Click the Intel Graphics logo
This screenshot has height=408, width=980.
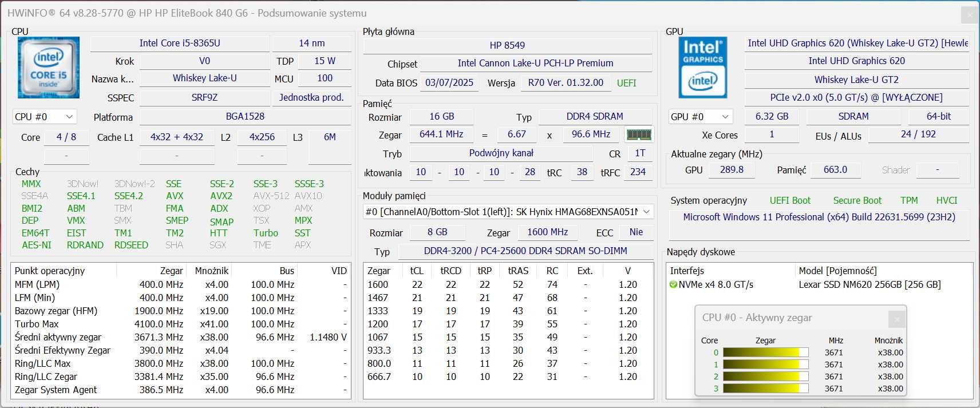click(x=703, y=68)
